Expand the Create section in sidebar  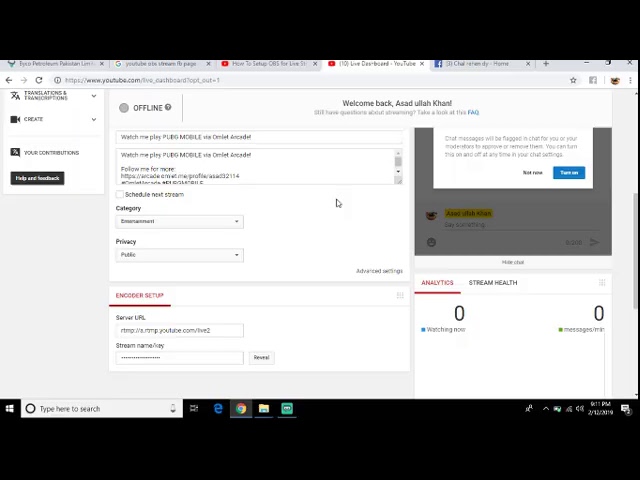[93, 119]
